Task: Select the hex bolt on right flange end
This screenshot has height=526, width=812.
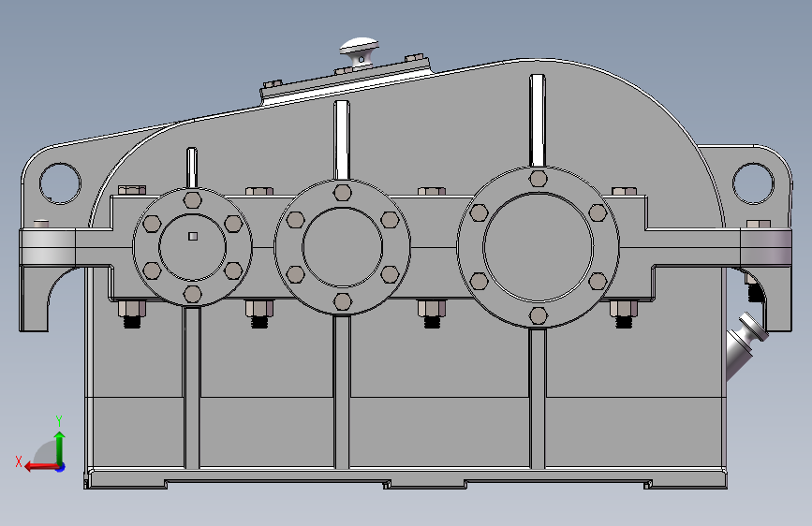Action: (x=758, y=224)
